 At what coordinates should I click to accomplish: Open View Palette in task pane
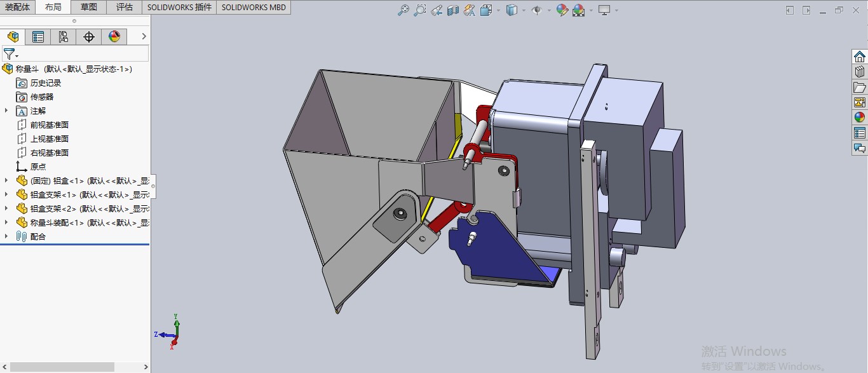[860, 102]
